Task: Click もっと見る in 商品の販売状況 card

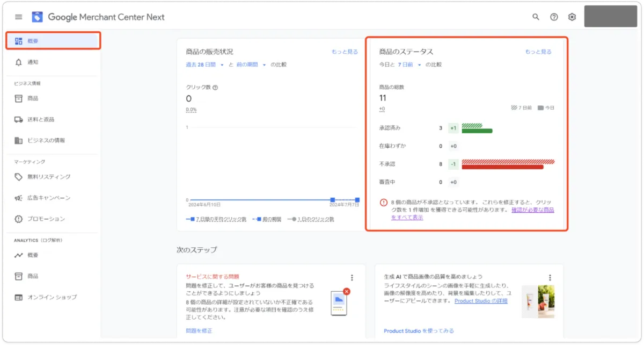Action: [x=345, y=52]
